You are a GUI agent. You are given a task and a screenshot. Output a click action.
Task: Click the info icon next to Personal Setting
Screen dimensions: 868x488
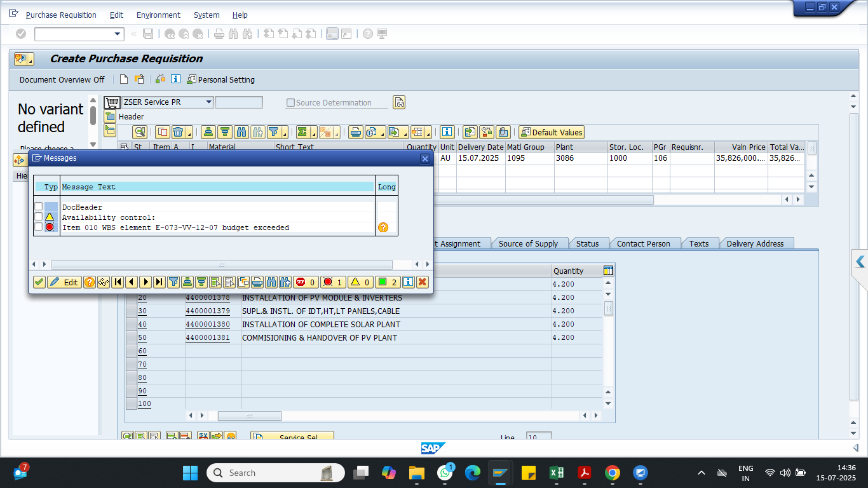pyautogui.click(x=175, y=79)
